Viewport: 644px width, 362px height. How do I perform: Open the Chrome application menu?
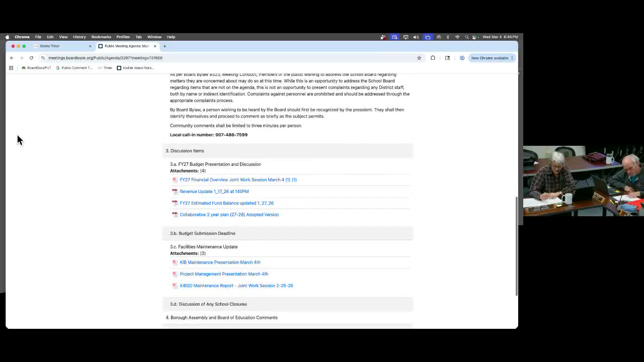pos(22,37)
